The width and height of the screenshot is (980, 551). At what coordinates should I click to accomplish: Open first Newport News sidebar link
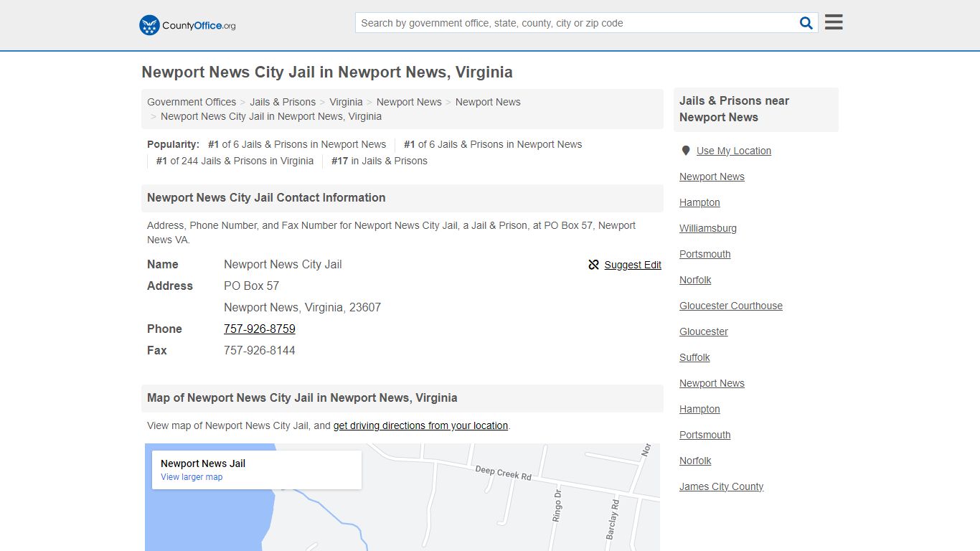click(712, 176)
